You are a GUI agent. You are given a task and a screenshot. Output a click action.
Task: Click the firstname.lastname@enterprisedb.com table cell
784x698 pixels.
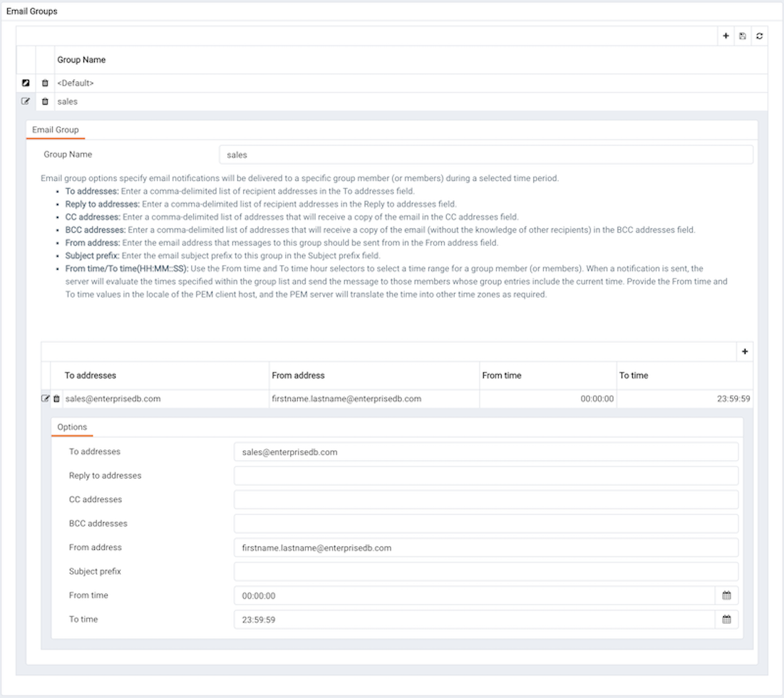click(x=374, y=399)
